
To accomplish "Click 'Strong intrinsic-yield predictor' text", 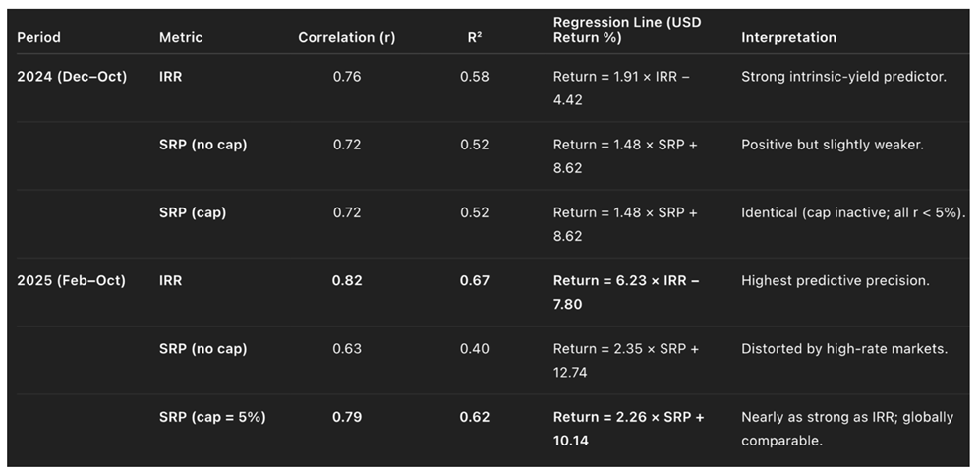I will (x=843, y=77).
